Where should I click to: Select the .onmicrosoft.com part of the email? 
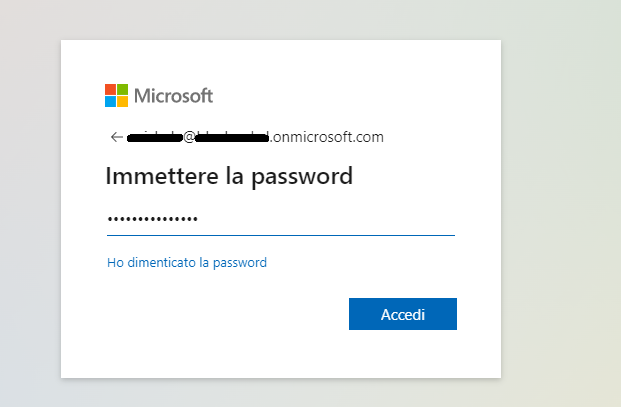[x=327, y=137]
